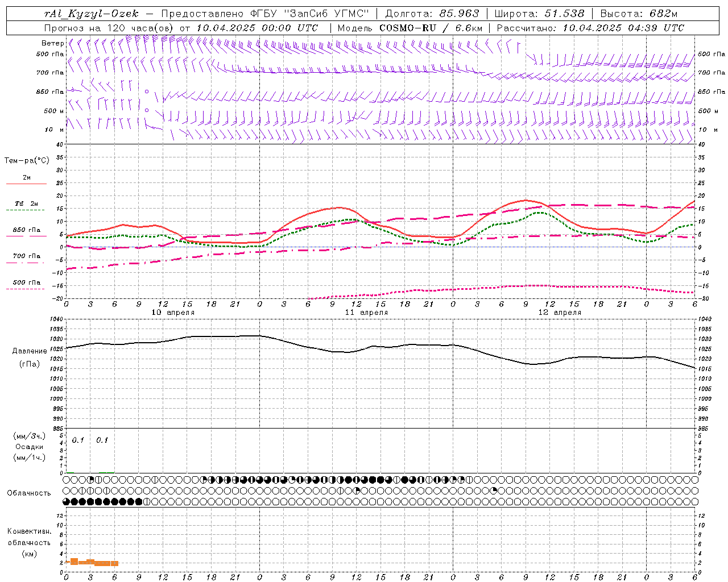Click the (мм/3ч.) precipitation unit label
This screenshot has height=582, width=728.
[x=30, y=436]
